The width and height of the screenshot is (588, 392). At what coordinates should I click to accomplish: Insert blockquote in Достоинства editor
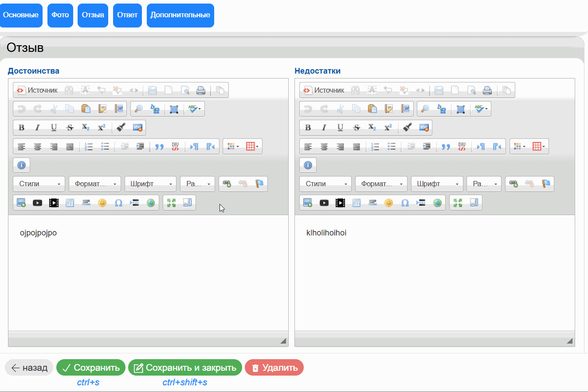pyautogui.click(x=159, y=147)
